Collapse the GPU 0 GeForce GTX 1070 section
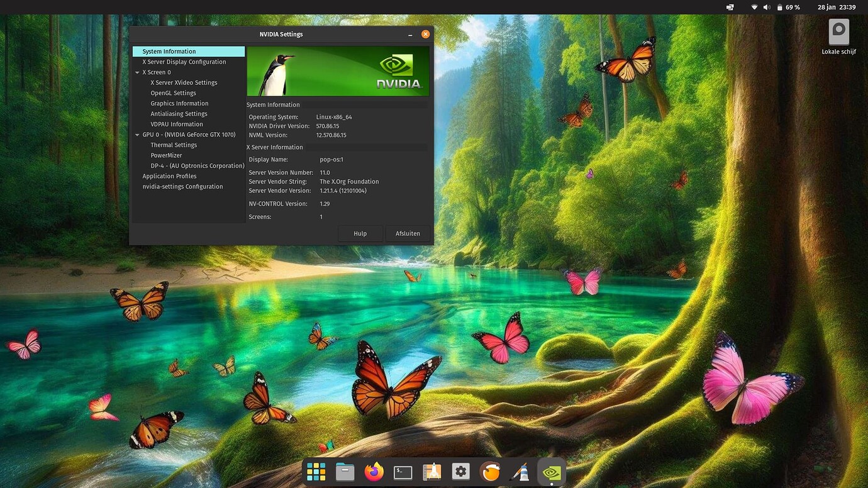This screenshot has height=488, width=868. coord(137,134)
